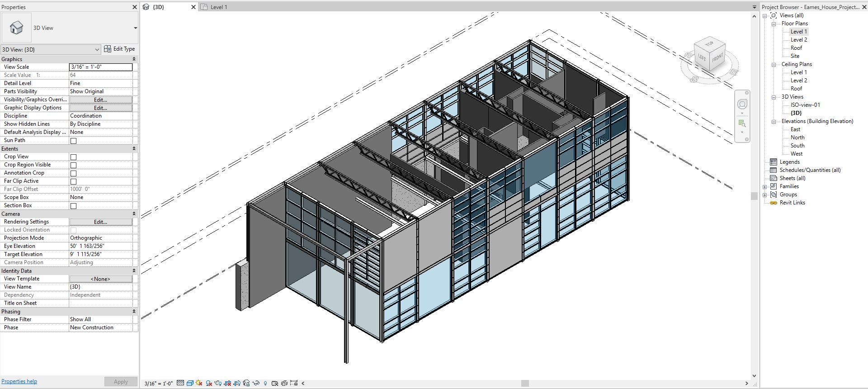Click Show Analytical Model icon
The width and height of the screenshot is (868, 389).
(284, 383)
